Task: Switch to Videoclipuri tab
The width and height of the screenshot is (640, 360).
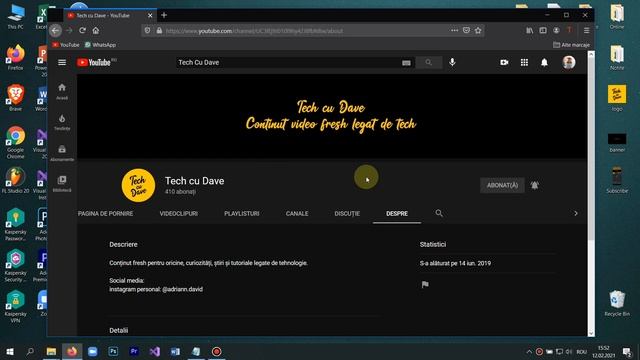Action: pos(179,213)
